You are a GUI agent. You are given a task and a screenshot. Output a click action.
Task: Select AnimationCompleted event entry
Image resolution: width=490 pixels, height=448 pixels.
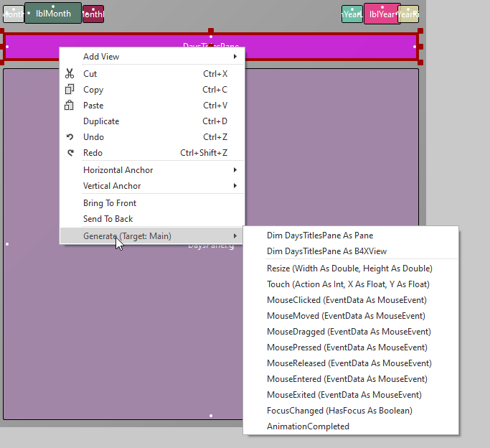(x=351, y=426)
